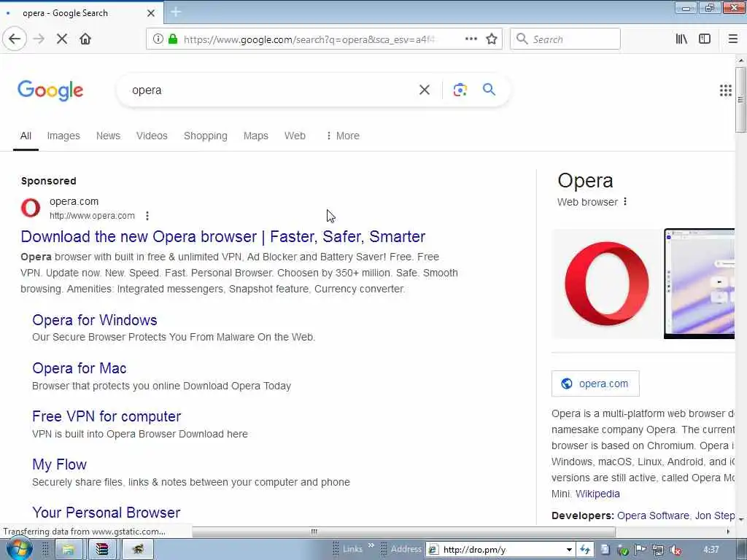Click the forward navigation arrow
Image resolution: width=747 pixels, height=560 pixels.
[39, 39]
